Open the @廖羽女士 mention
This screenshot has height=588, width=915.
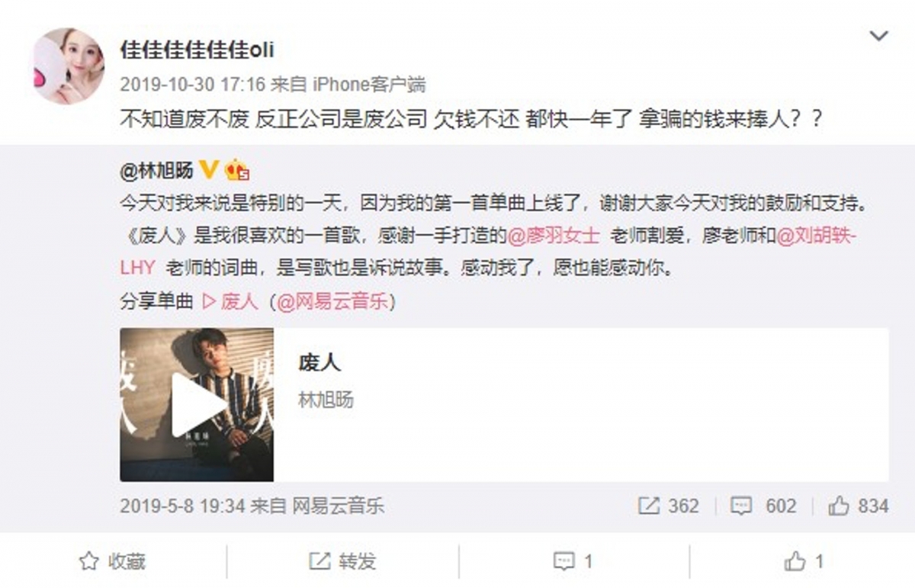click(x=555, y=236)
